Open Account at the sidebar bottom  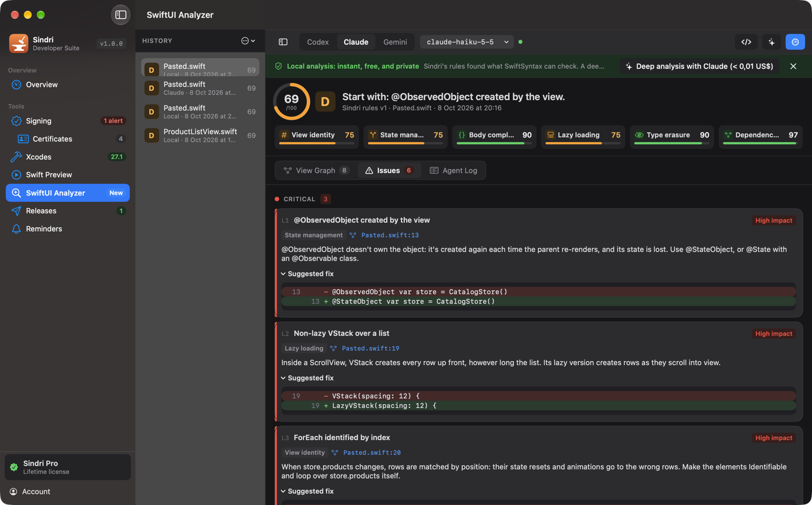point(68,491)
